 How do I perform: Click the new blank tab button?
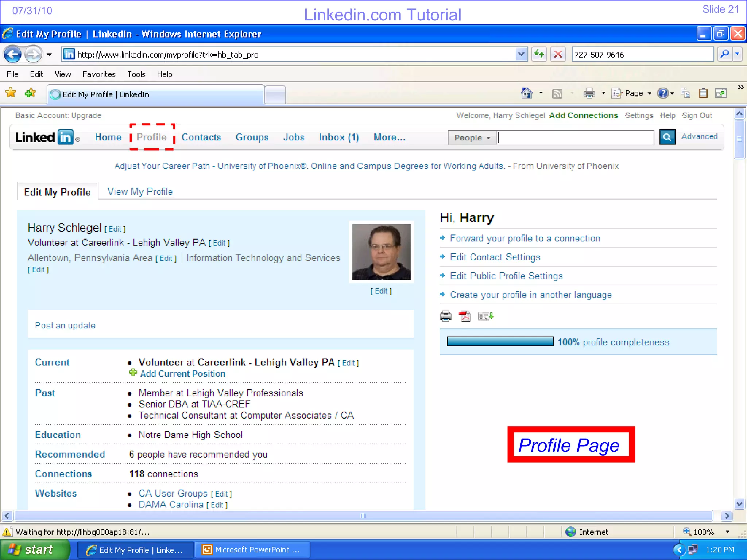pos(275,95)
